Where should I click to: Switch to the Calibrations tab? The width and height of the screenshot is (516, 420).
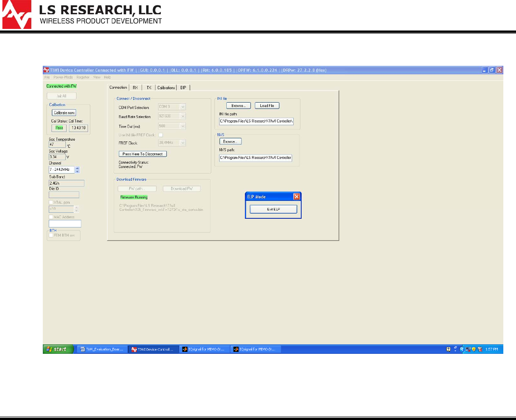(166, 88)
